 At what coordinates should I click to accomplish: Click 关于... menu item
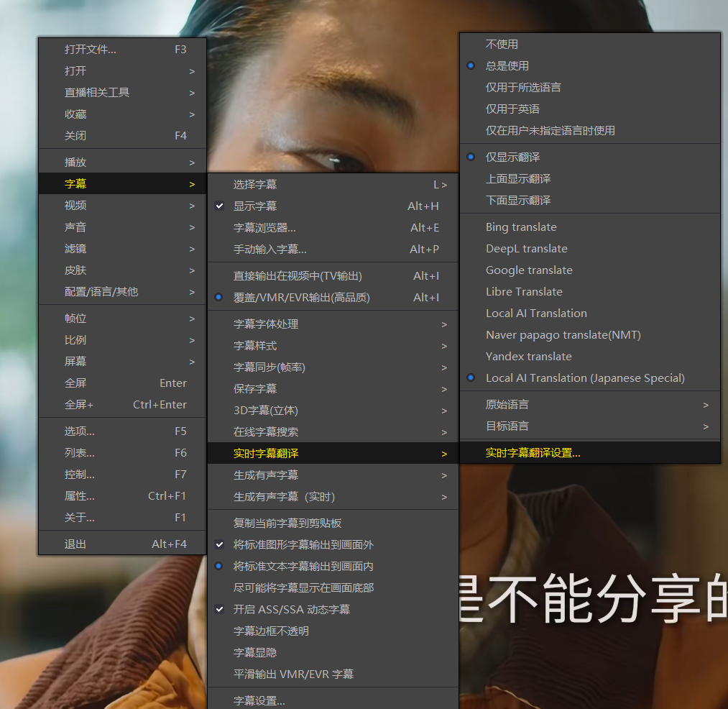point(123,517)
